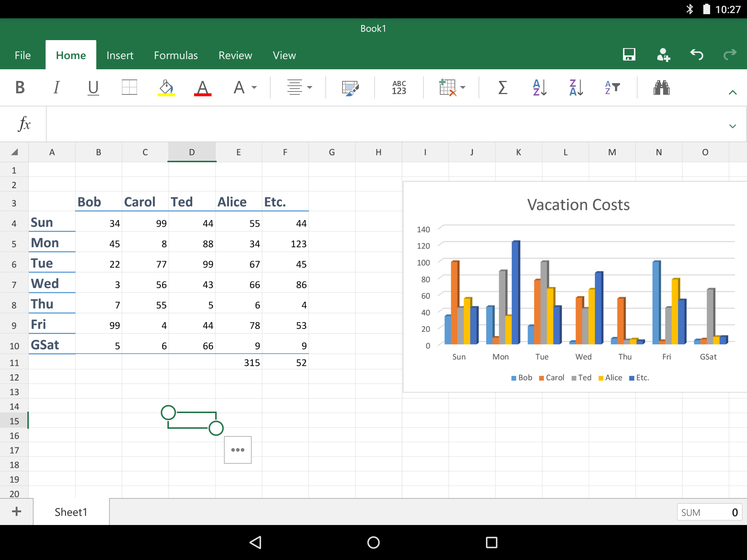Open number format ABC 123

(399, 87)
